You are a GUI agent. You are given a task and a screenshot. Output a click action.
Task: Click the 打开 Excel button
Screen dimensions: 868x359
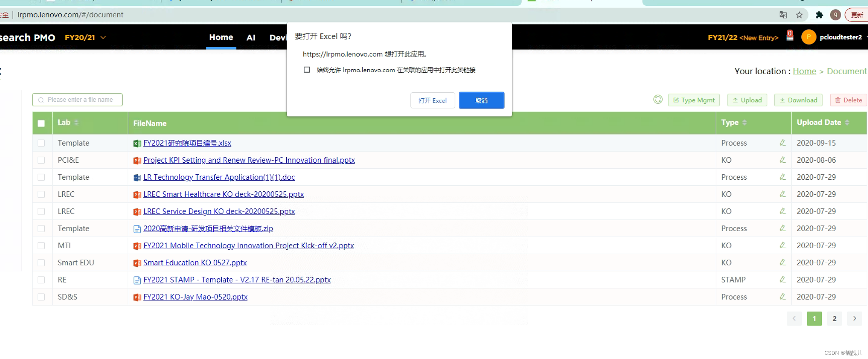tap(433, 100)
